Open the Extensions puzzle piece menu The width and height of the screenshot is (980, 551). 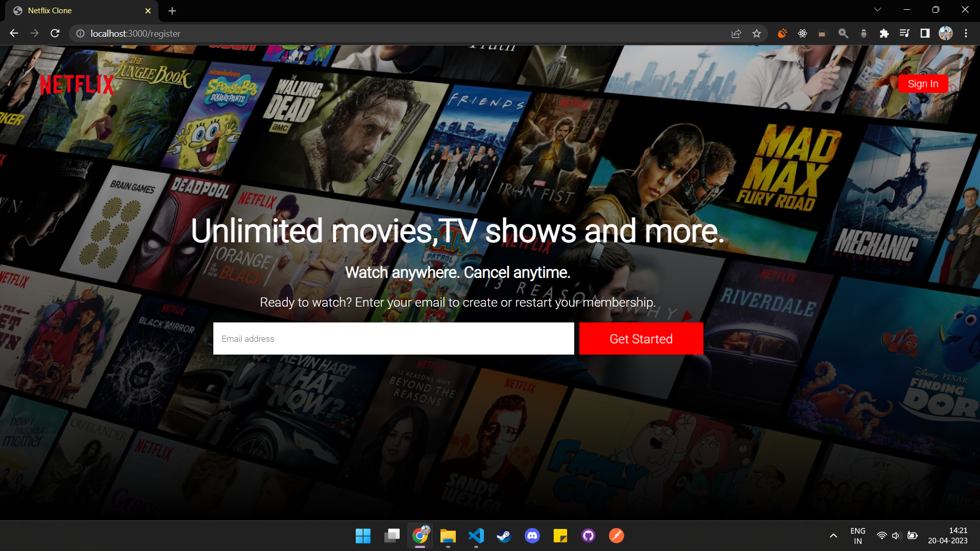[884, 33]
